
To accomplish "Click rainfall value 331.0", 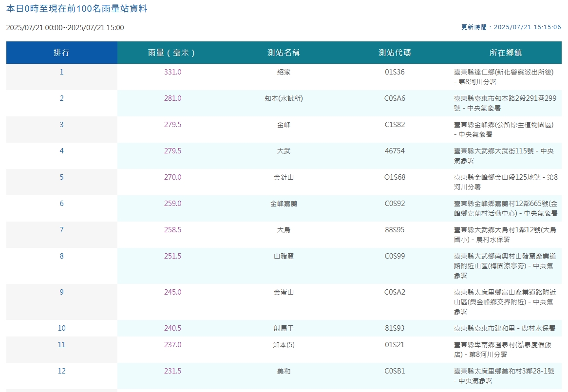I will pos(173,72).
